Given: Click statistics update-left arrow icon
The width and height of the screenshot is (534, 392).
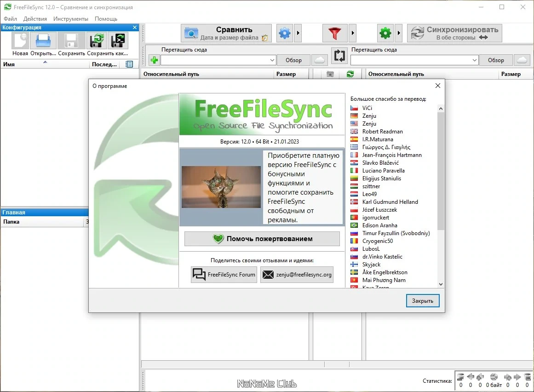Looking at the screenshot, I should (471, 377).
